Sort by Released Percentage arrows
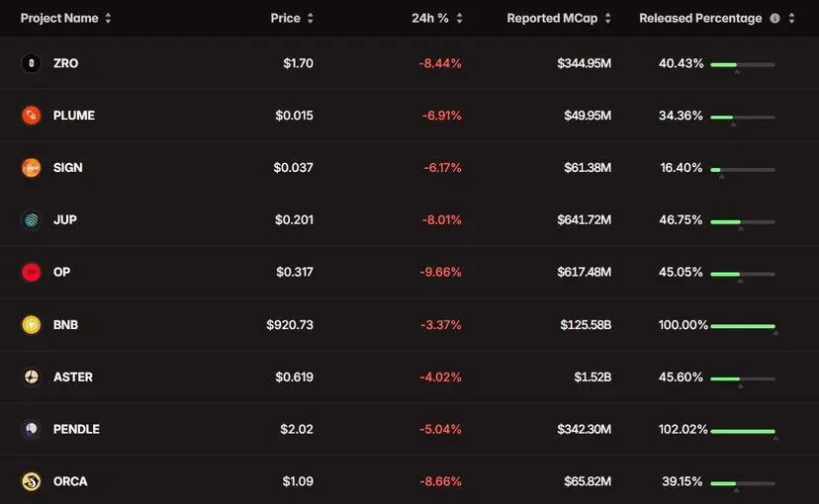Screen dimensions: 819x504 [x=791, y=19]
